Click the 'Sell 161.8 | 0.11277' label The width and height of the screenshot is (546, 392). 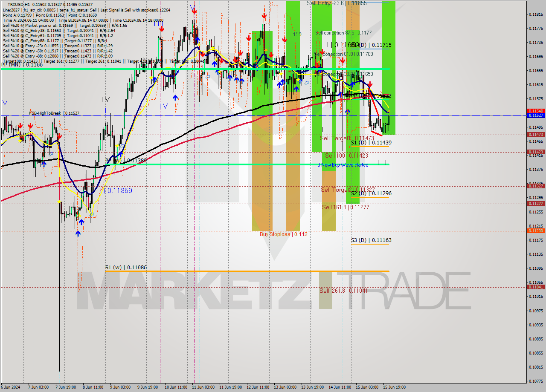tap(346, 208)
